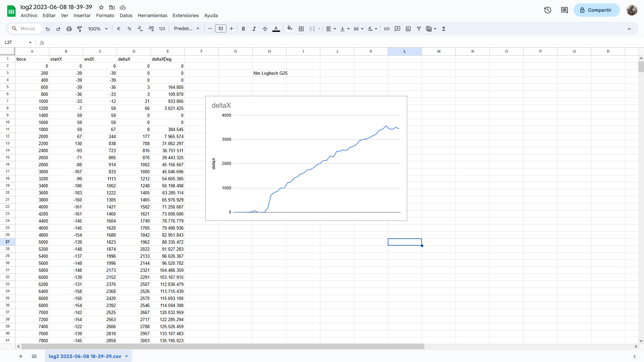644x362 pixels.
Task: Star this spreadsheet document
Action: pyautogui.click(x=101, y=7)
